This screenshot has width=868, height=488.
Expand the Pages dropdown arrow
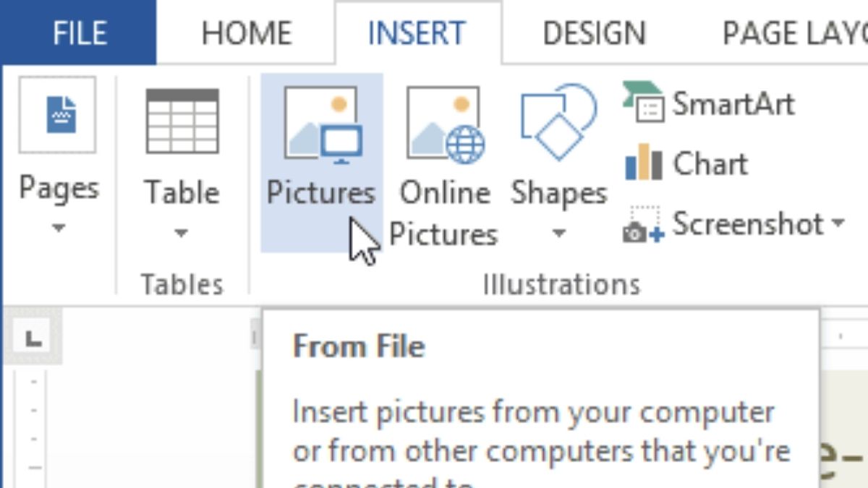point(58,228)
